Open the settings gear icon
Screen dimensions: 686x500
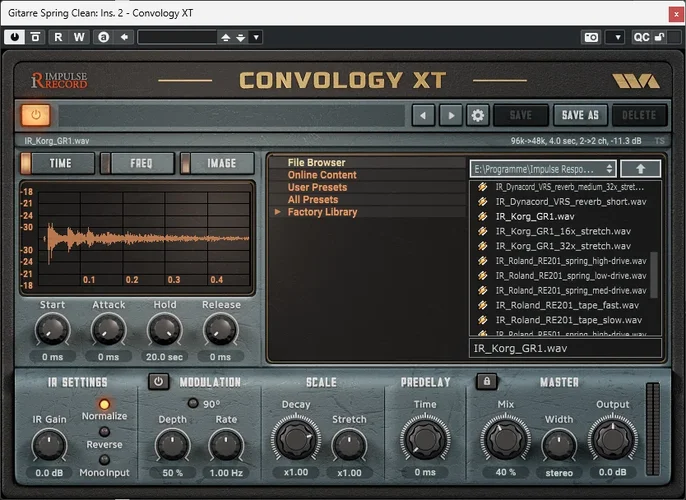[x=478, y=116]
